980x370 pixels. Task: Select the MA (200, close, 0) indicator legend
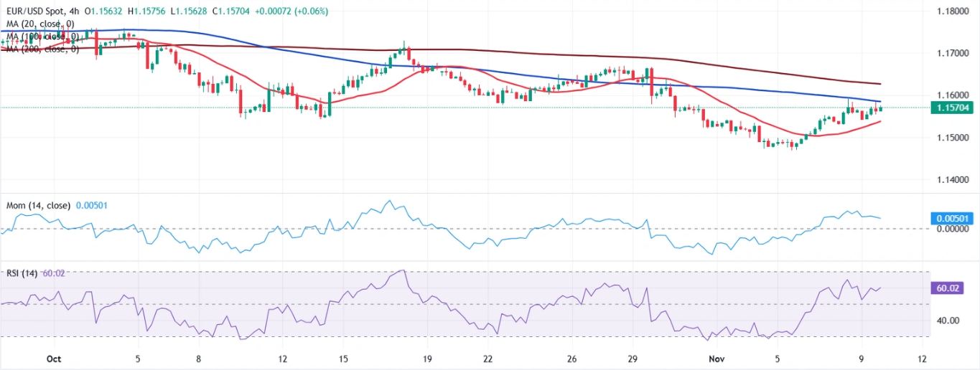42,49
